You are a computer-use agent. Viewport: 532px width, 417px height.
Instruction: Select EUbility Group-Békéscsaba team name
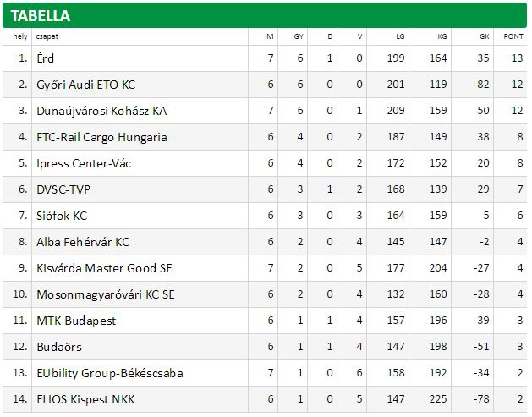coord(110,373)
